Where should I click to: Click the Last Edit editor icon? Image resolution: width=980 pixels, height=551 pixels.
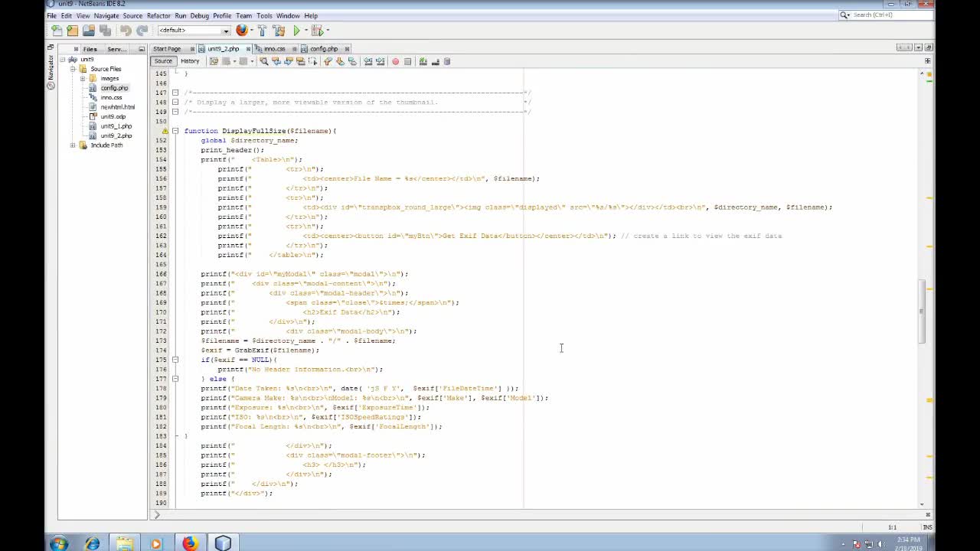click(x=214, y=61)
